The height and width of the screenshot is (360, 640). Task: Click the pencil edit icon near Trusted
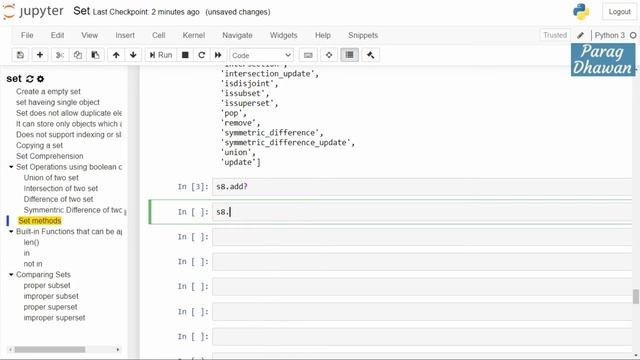coord(580,36)
